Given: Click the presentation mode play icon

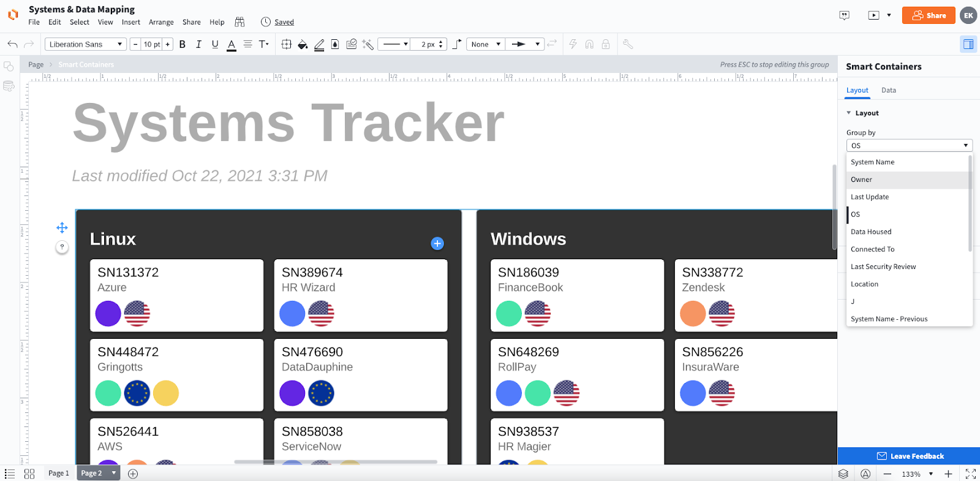Looking at the screenshot, I should pos(873,15).
